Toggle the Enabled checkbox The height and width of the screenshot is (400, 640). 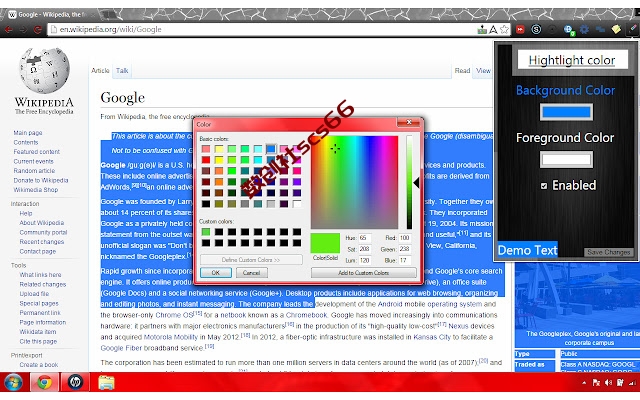544,186
